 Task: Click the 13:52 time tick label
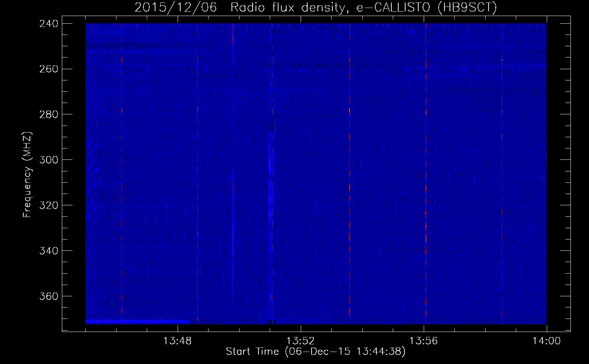tap(301, 341)
